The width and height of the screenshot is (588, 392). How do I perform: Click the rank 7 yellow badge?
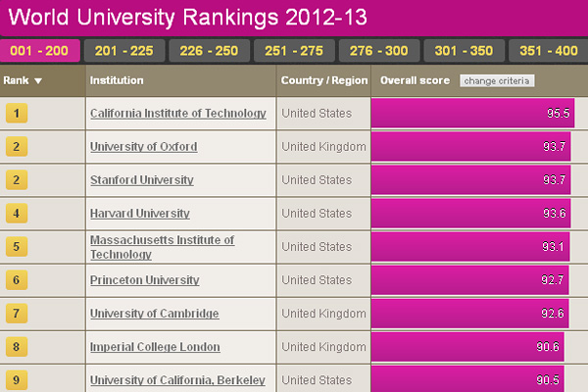[19, 314]
